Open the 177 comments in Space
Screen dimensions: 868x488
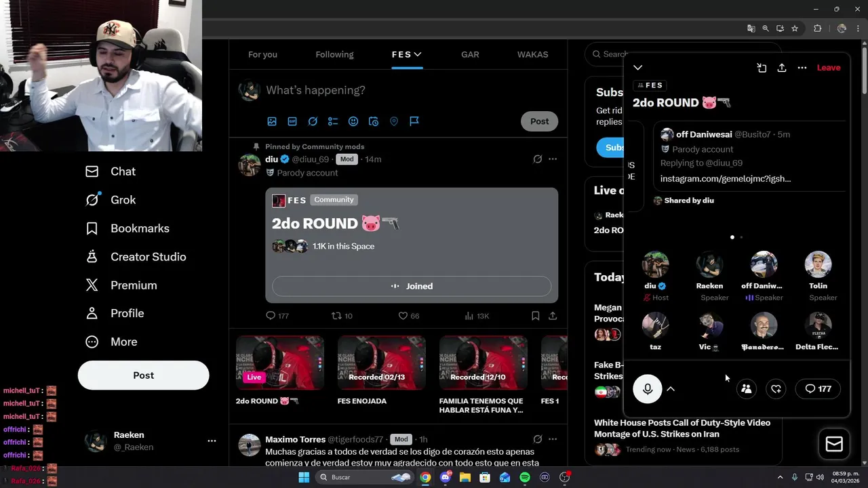(818, 389)
